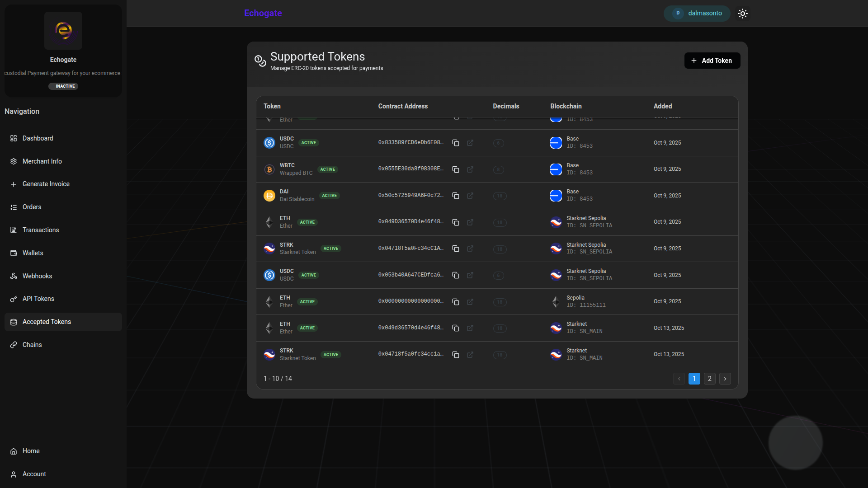Open DAI contract in explorer
The width and height of the screenshot is (868, 488).
pyautogui.click(x=470, y=196)
